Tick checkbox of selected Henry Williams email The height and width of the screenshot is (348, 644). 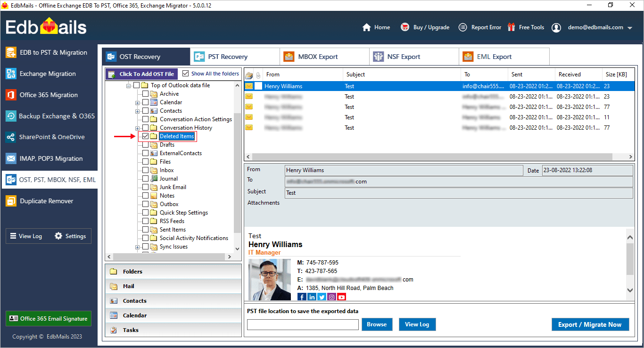258,86
